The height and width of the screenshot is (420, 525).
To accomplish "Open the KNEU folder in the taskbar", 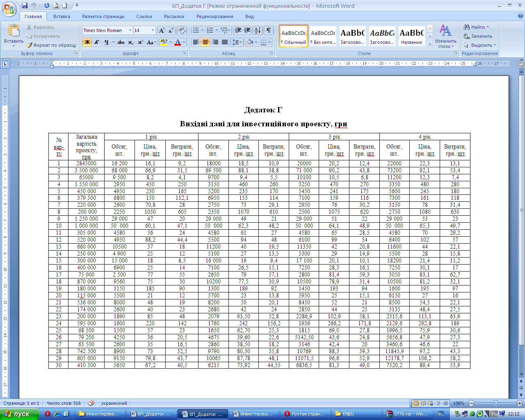I will pyautogui.click(x=356, y=414).
